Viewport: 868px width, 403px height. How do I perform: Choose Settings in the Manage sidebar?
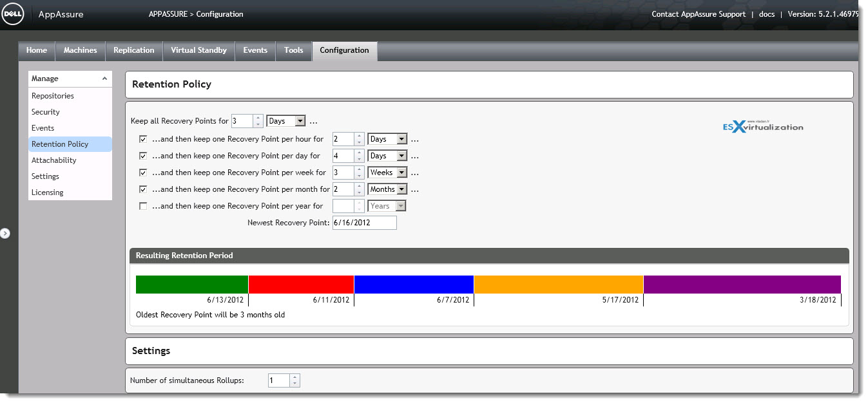pos(70,176)
